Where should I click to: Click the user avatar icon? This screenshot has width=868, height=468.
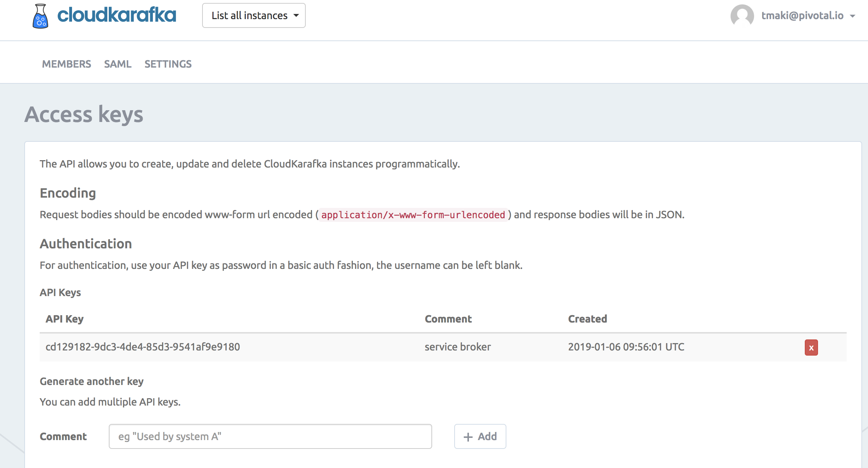click(742, 16)
